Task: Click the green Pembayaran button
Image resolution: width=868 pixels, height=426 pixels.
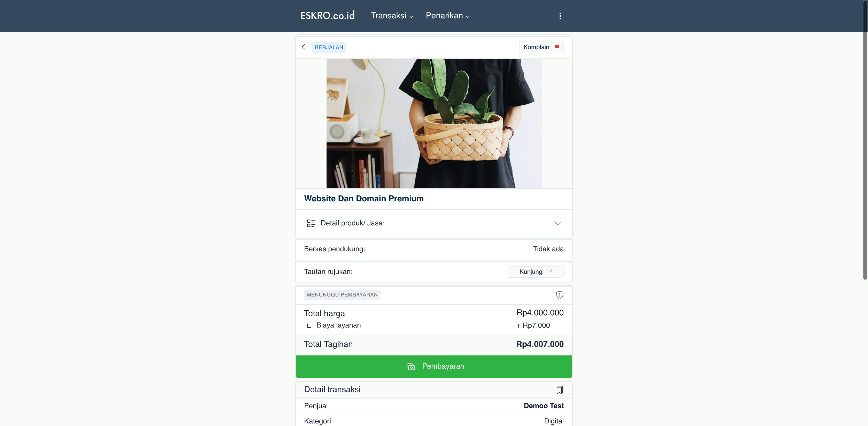Action: 434,366
